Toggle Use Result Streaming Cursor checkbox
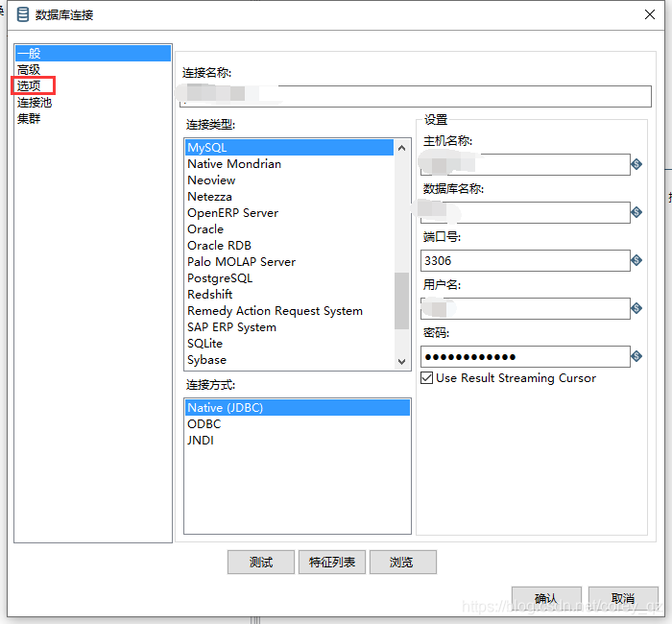 click(426, 378)
